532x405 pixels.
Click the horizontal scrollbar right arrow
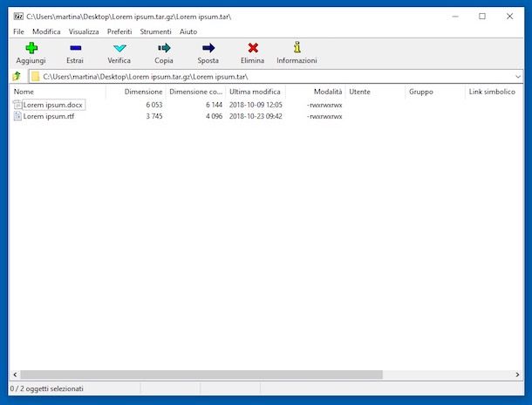tap(516, 374)
